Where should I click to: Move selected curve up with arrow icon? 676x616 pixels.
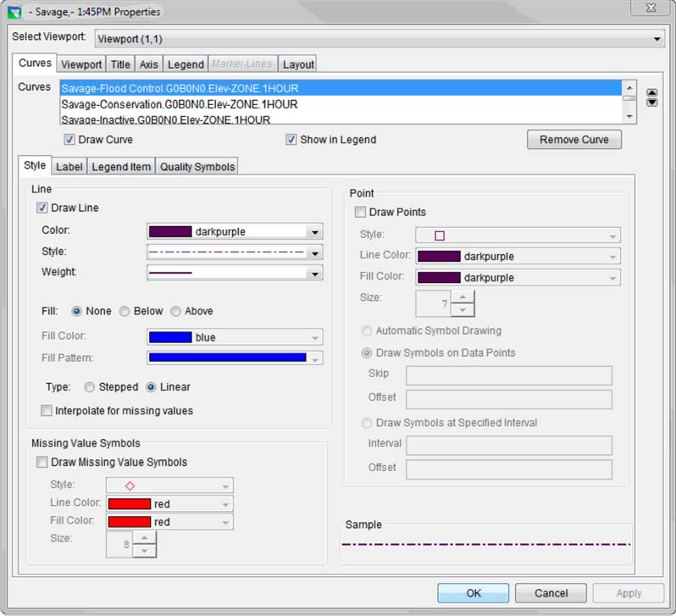pos(652,92)
